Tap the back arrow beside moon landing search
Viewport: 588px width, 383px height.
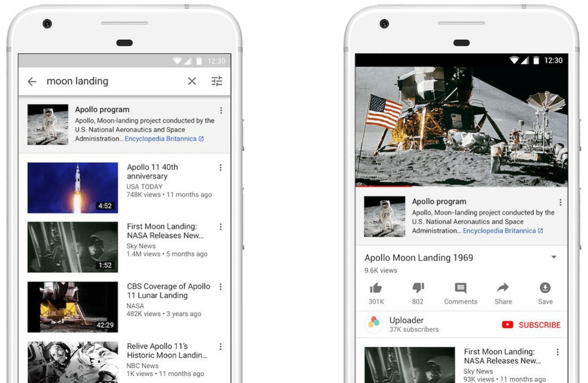tap(32, 81)
